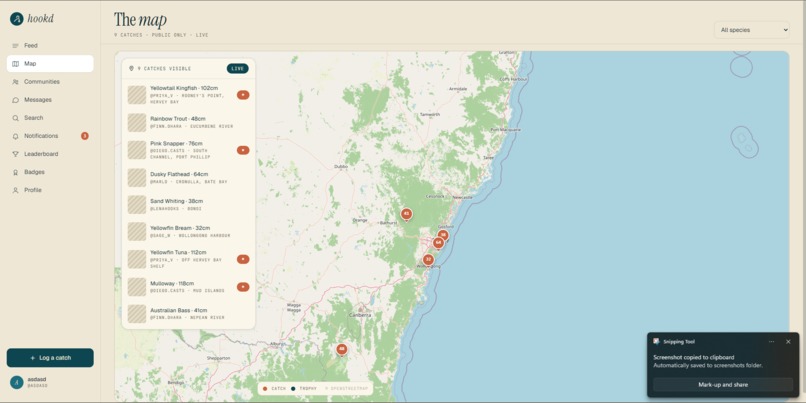Open the Rainbow Trout catch thumbnail
Image resolution: width=806 pixels, height=403 pixels.
point(137,122)
